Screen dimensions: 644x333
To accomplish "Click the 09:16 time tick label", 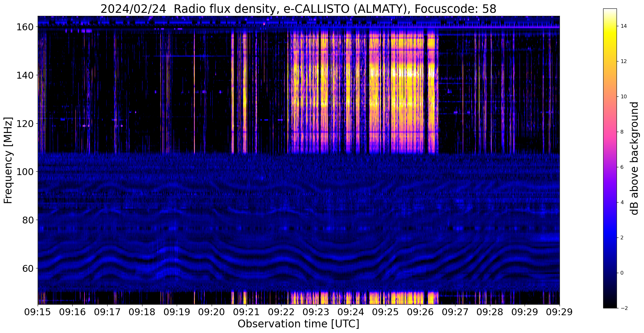I will click(x=73, y=312).
